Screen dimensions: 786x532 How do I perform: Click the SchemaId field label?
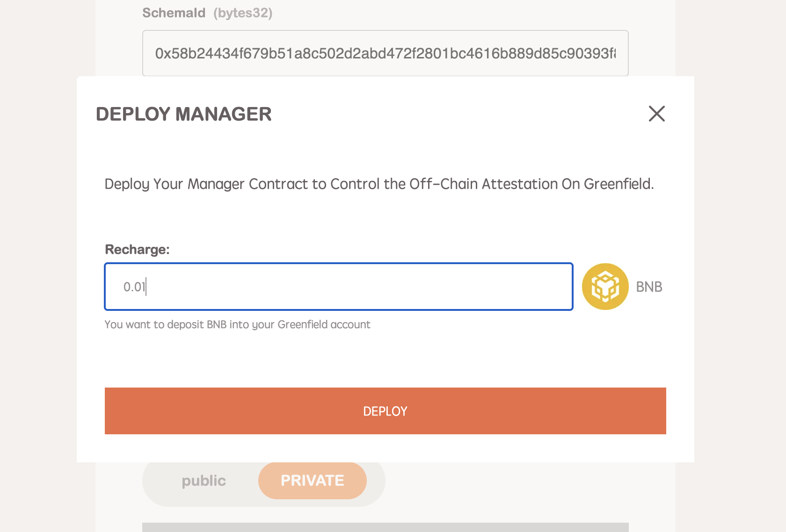(174, 13)
